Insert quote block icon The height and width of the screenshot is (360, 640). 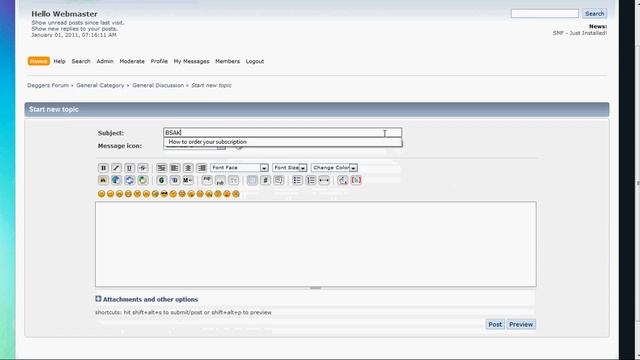[x=278, y=180]
